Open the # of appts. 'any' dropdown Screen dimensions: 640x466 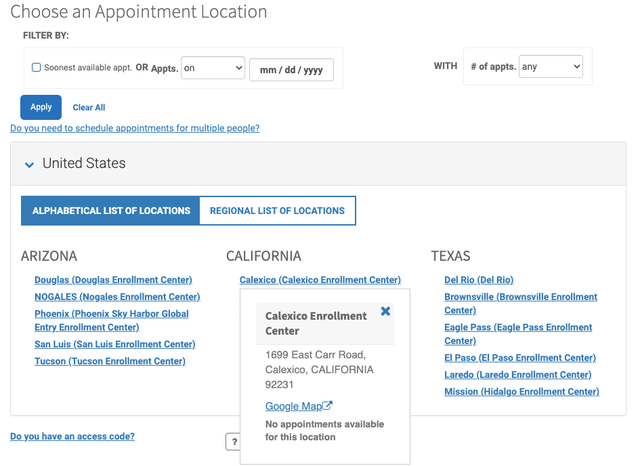550,67
